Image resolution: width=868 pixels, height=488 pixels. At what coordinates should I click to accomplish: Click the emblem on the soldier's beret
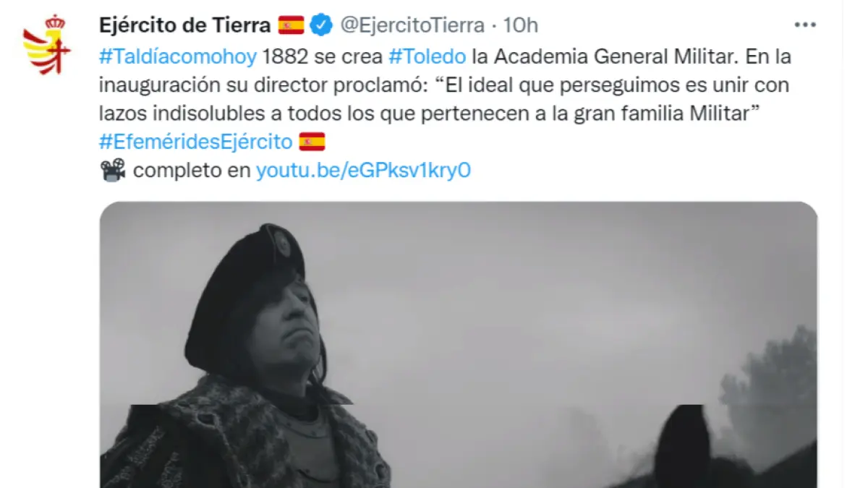tap(281, 244)
